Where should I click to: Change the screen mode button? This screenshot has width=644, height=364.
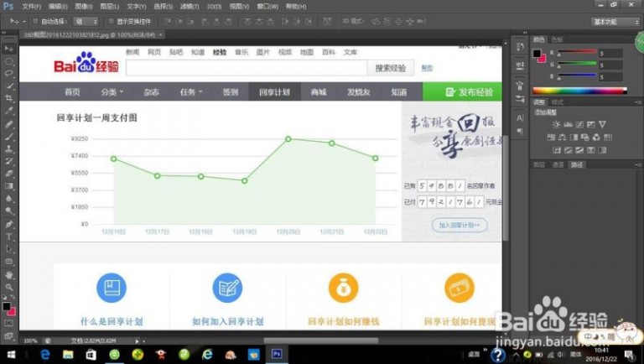coord(8,336)
